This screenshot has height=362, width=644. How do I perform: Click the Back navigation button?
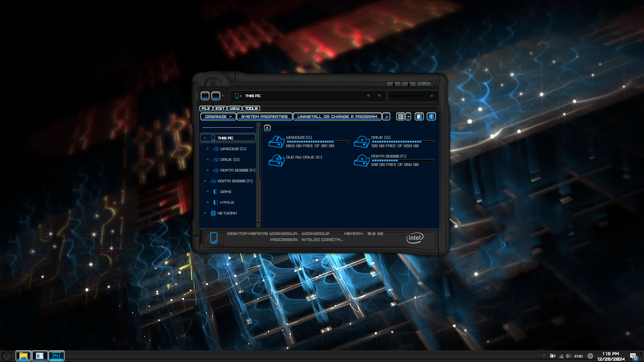(x=205, y=96)
